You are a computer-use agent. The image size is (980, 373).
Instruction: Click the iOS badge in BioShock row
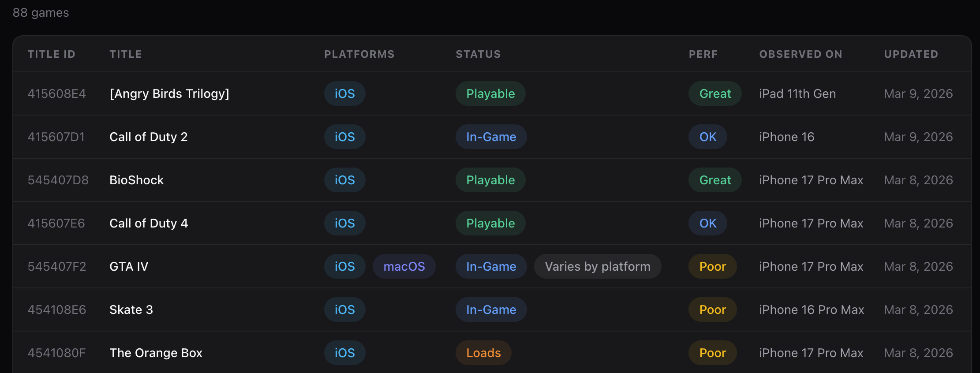pos(344,180)
